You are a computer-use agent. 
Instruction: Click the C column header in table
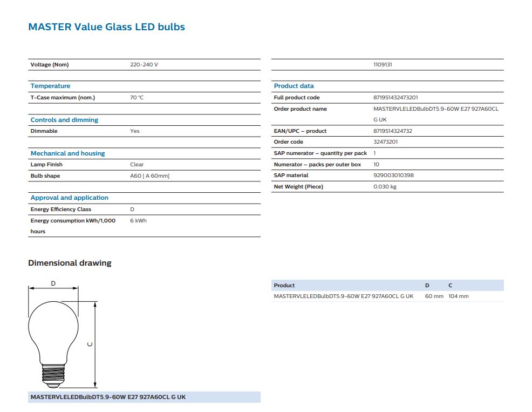point(450,285)
